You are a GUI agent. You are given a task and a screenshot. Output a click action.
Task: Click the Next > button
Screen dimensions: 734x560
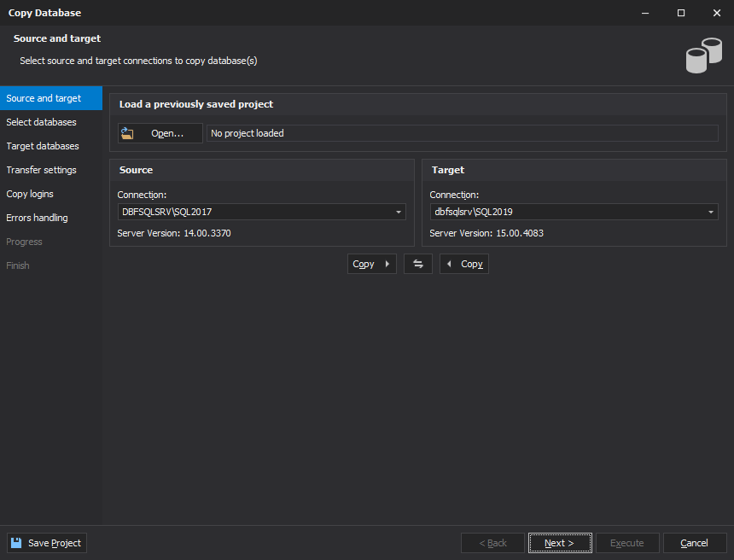click(x=560, y=543)
